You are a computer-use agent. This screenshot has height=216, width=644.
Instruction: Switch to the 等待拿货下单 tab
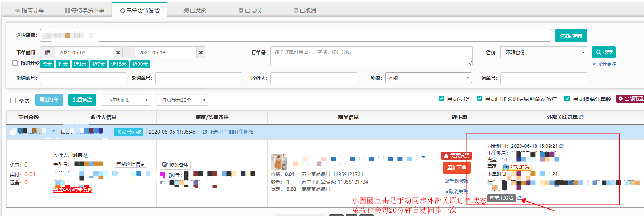85,10
